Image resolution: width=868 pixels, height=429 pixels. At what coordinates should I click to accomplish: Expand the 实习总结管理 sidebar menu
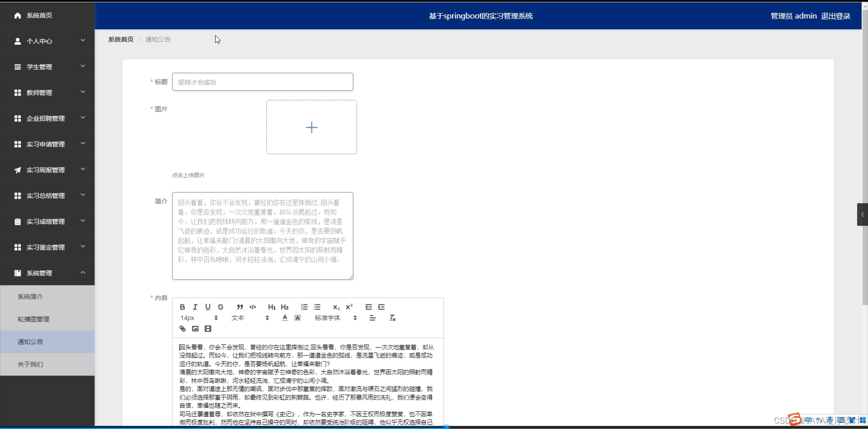(x=47, y=196)
